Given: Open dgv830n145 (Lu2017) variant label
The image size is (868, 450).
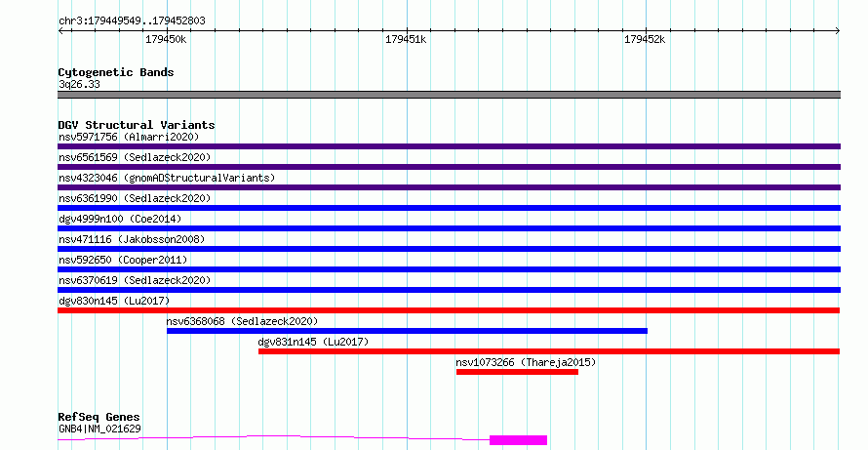Looking at the screenshot, I should (114, 301).
